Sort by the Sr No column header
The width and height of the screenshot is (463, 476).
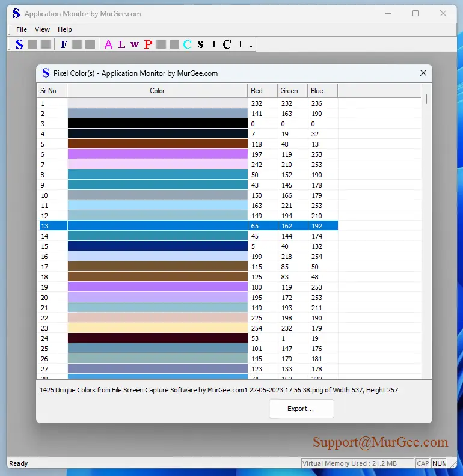click(x=52, y=91)
